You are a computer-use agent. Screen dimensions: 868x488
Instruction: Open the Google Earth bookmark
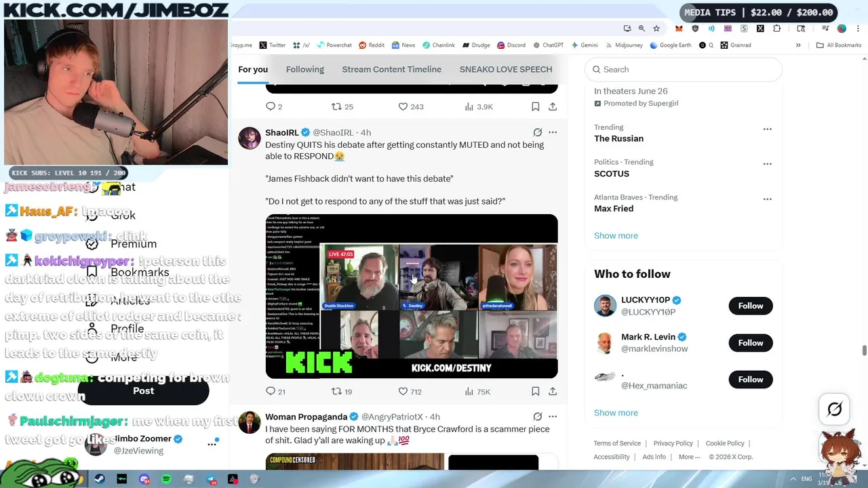coord(670,45)
